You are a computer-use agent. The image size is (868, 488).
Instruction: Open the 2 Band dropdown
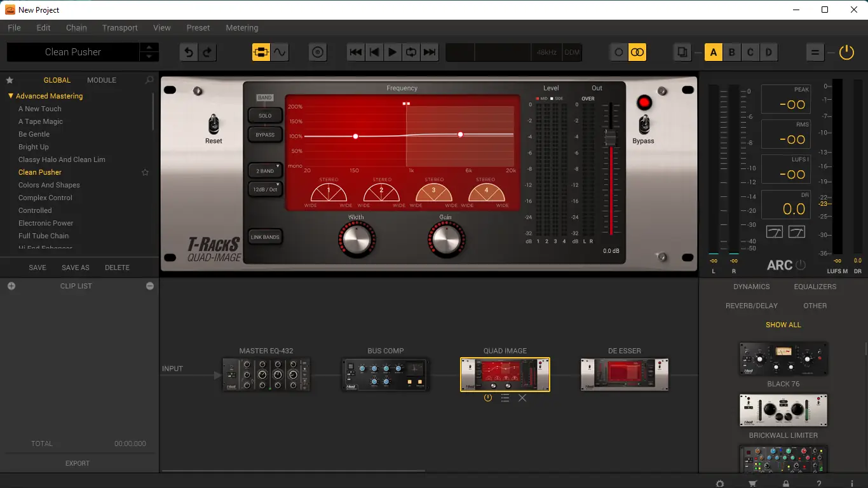[x=264, y=170]
